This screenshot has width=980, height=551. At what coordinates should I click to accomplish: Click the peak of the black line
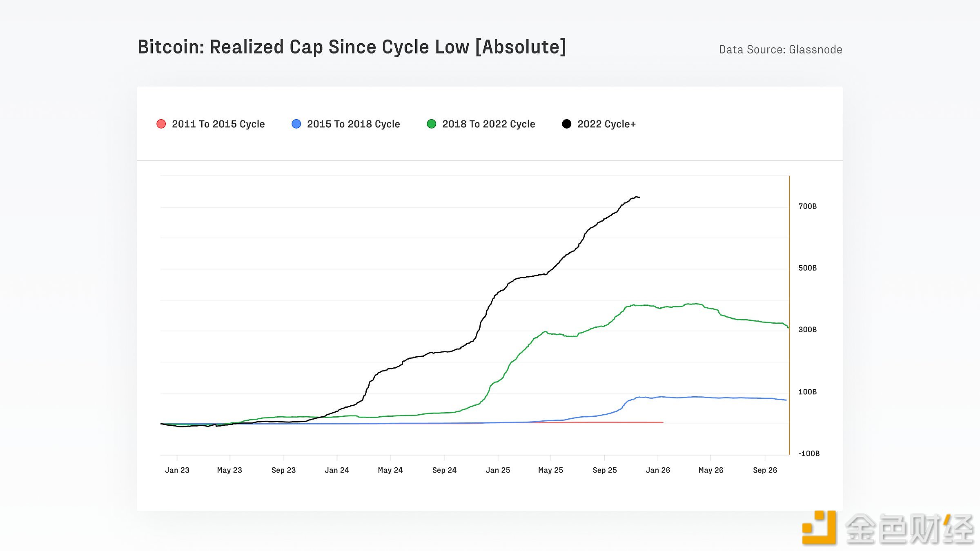click(637, 197)
